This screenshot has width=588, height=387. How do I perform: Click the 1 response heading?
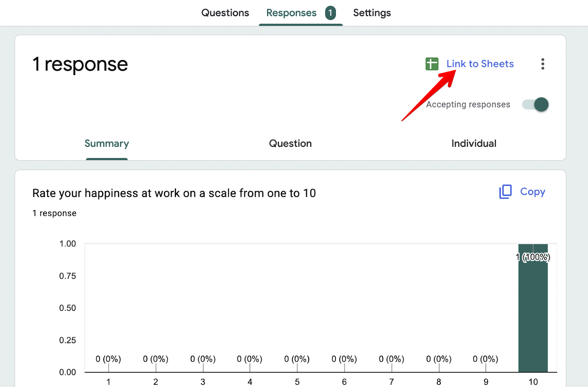80,64
